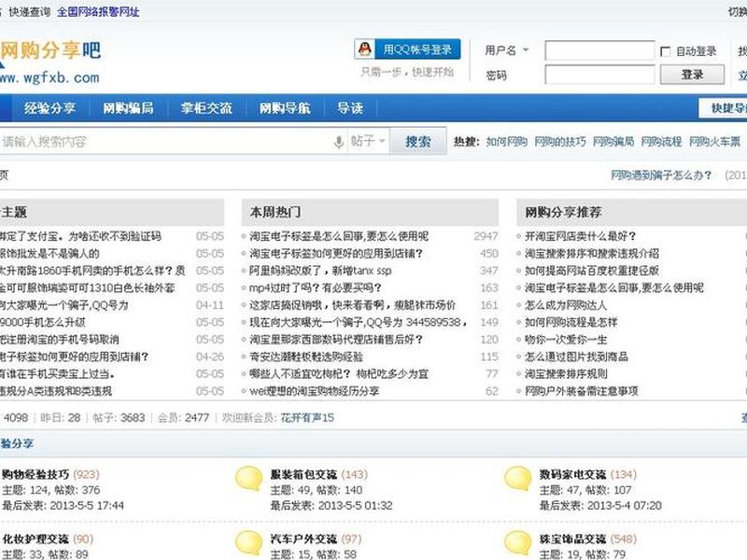Open the 网购骗局 navigation tab
The height and width of the screenshot is (560, 747).
point(128,108)
